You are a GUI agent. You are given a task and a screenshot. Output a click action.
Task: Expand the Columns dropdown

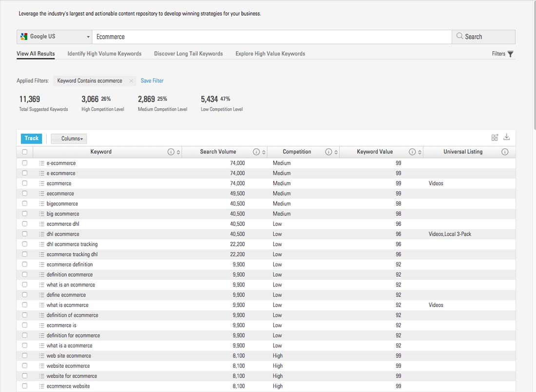click(69, 139)
